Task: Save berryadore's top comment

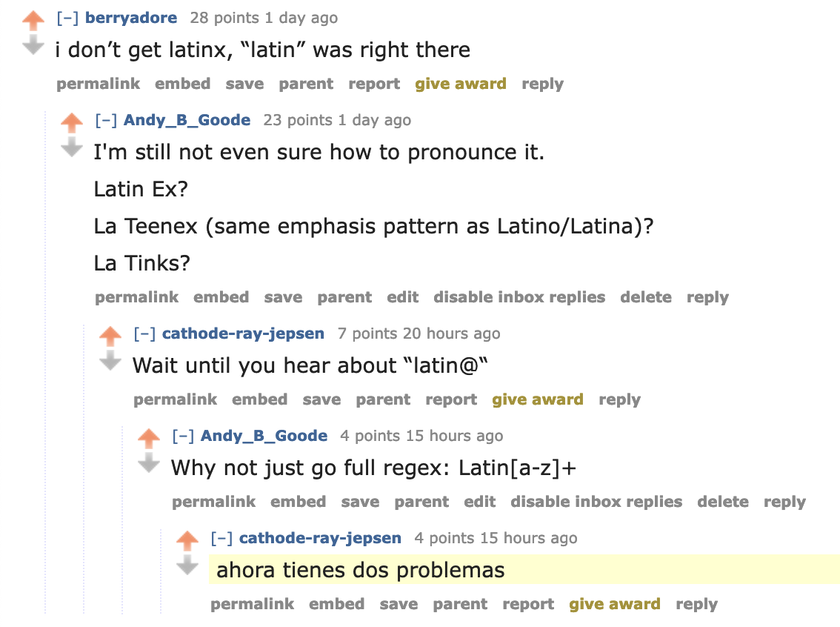Action: coord(244,84)
